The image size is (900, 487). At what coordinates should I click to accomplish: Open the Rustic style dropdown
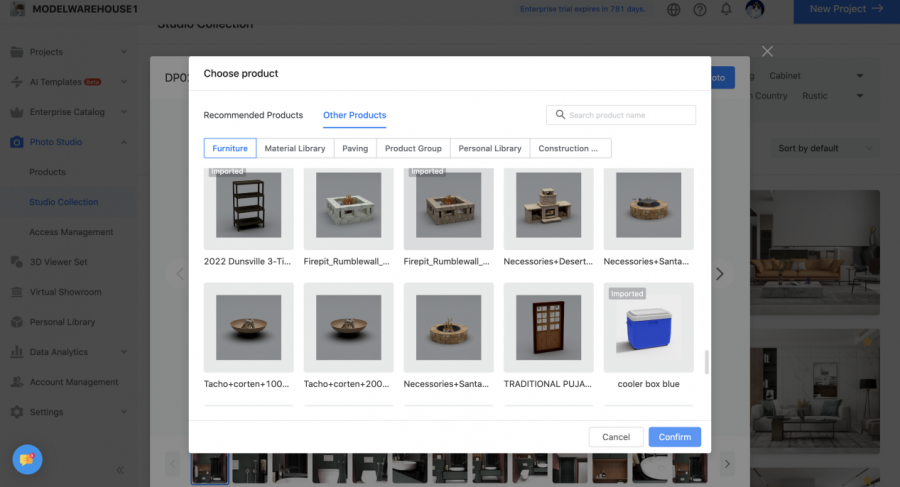(832, 96)
